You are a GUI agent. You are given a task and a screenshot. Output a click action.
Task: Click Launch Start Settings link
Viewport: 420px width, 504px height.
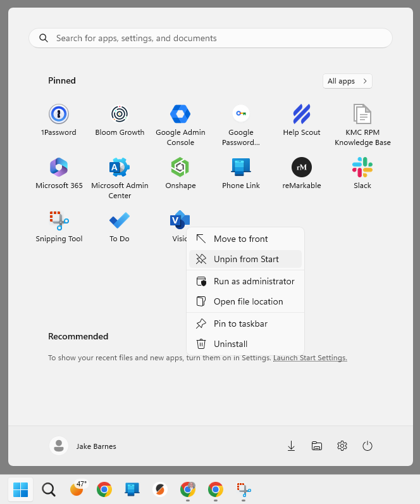(x=310, y=358)
